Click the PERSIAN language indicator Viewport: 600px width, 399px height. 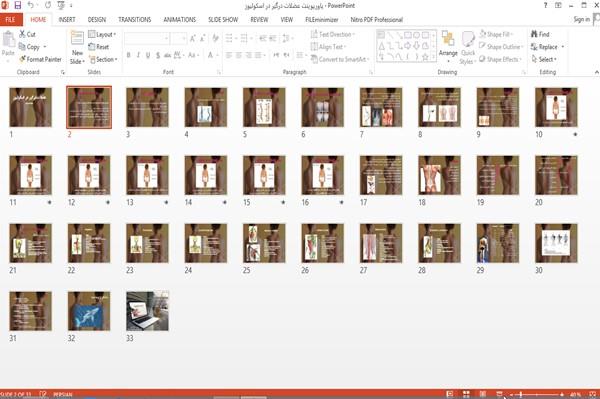(x=63, y=394)
